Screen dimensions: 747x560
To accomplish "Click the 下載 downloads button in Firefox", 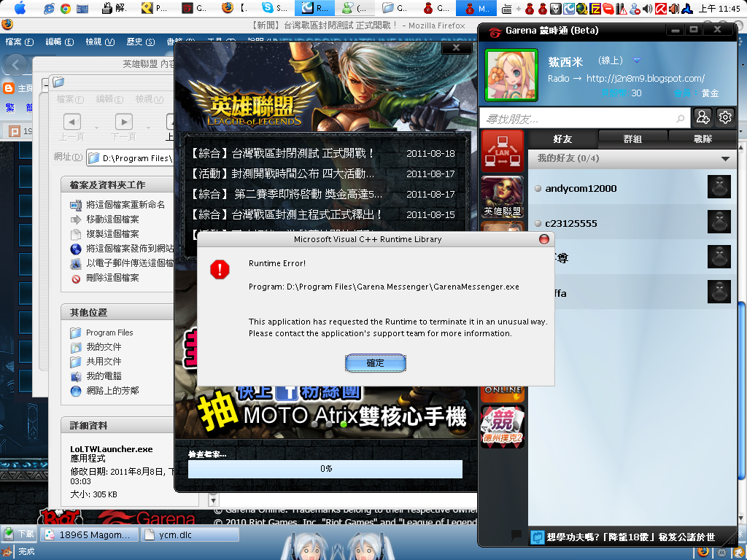I will [19, 534].
